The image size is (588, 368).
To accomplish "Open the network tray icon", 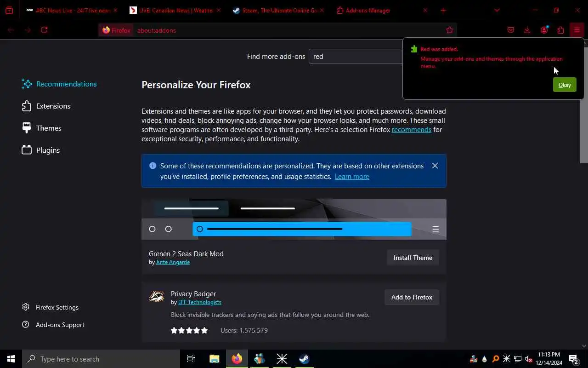I will [518, 359].
